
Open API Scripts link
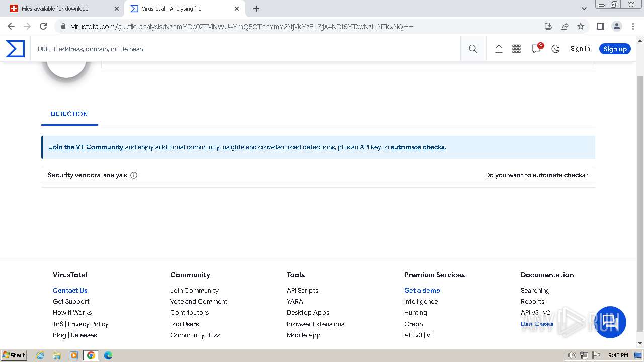point(302,291)
